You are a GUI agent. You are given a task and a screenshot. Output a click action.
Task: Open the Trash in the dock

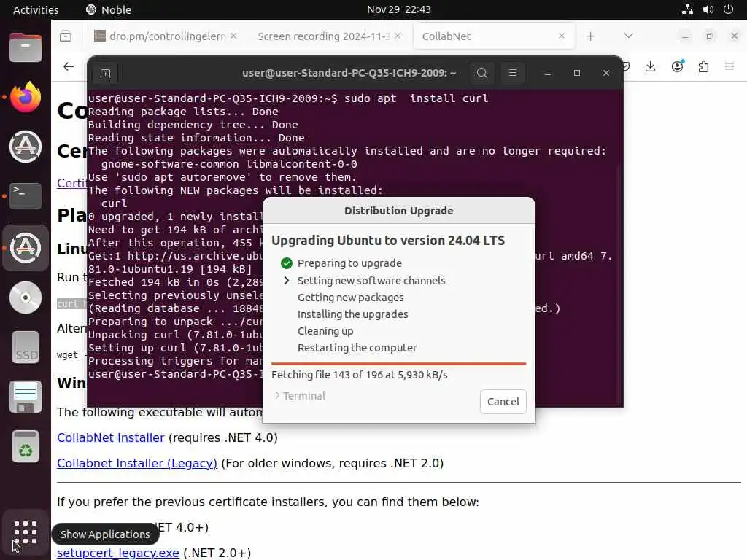pyautogui.click(x=26, y=446)
